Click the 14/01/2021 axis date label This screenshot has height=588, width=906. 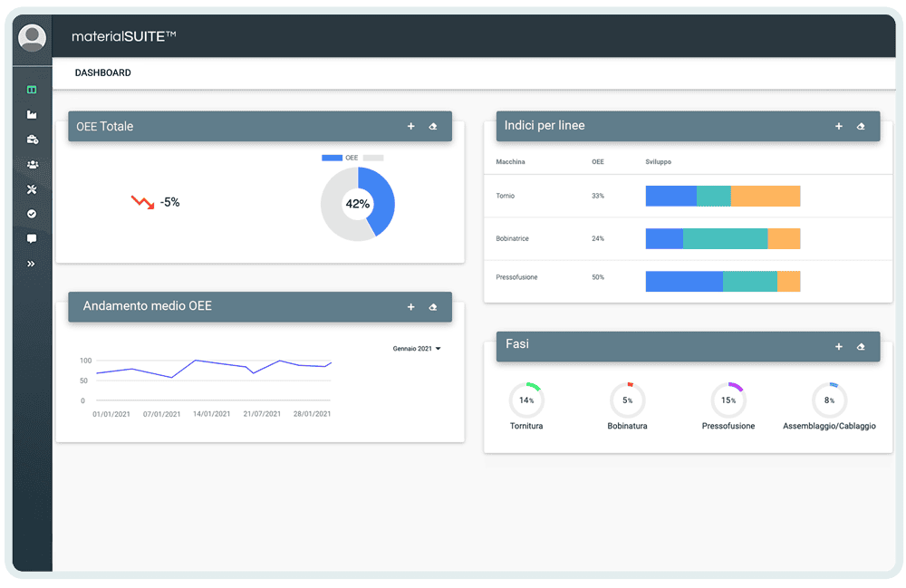click(x=211, y=414)
